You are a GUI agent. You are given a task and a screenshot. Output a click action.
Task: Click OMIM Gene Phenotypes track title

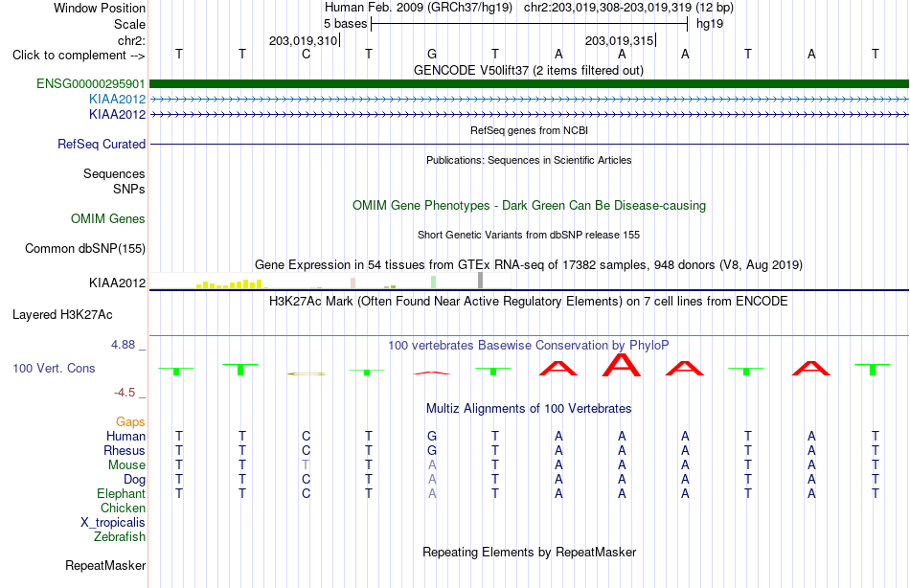click(529, 206)
